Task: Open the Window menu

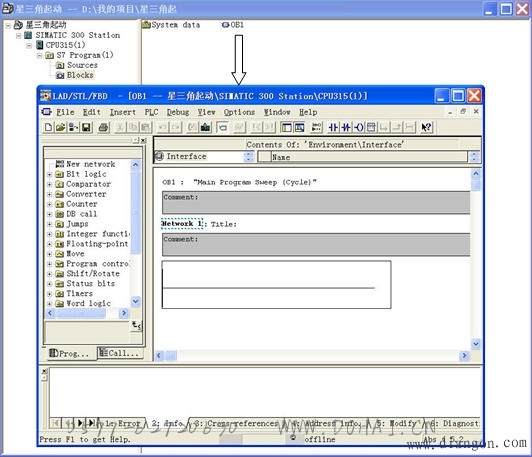Action: click(x=277, y=112)
